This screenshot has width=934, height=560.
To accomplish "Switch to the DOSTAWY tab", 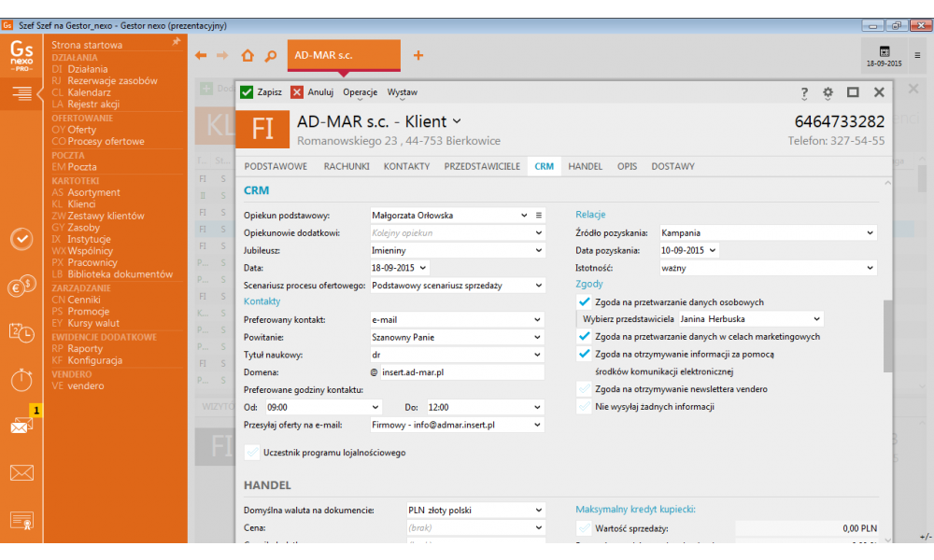I will 673,167.
